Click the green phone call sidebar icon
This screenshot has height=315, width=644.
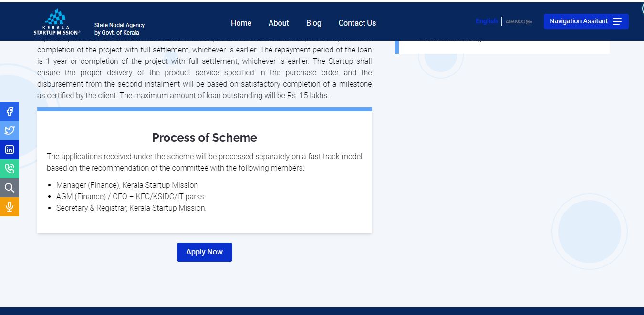click(x=10, y=169)
